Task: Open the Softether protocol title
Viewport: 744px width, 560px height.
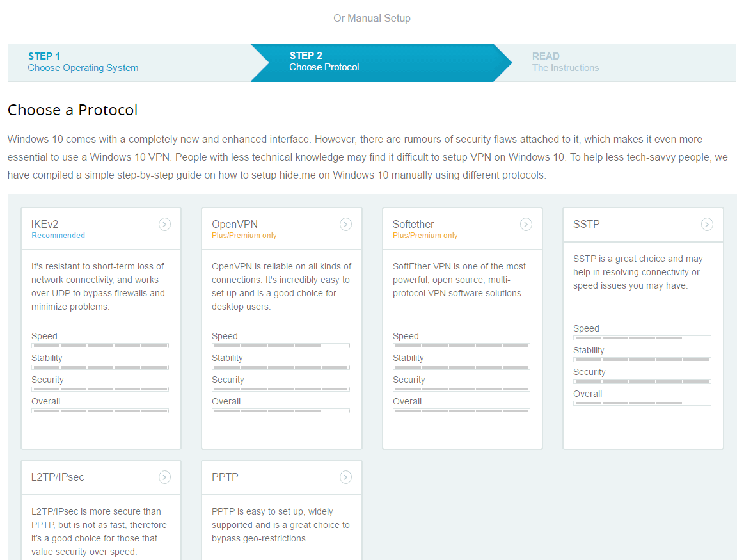Action: tap(413, 224)
